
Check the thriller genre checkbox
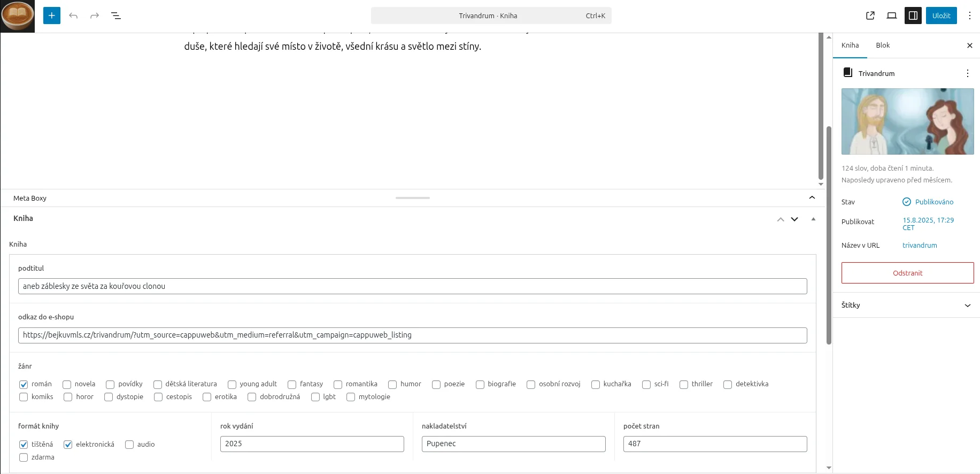[x=684, y=384]
